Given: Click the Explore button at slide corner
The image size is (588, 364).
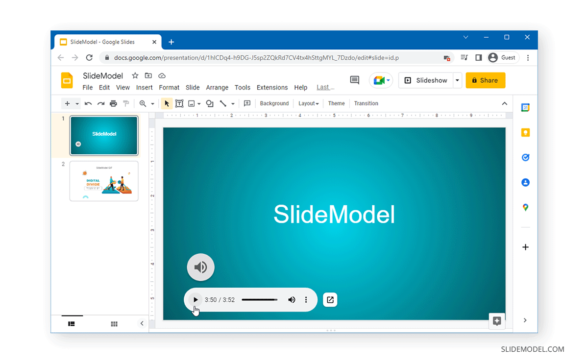Looking at the screenshot, I should 497,321.
